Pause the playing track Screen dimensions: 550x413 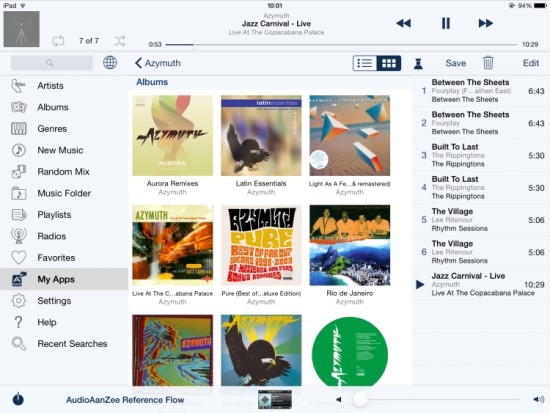pyautogui.click(x=445, y=24)
